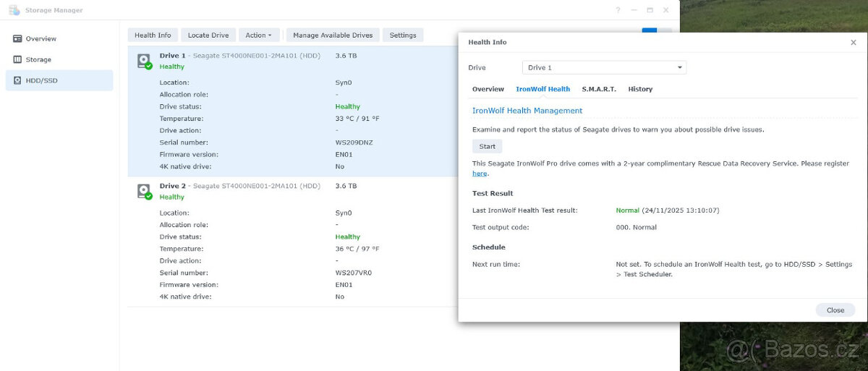Close the Storage Manager window
The width and height of the screenshot is (868, 371).
click(x=666, y=10)
